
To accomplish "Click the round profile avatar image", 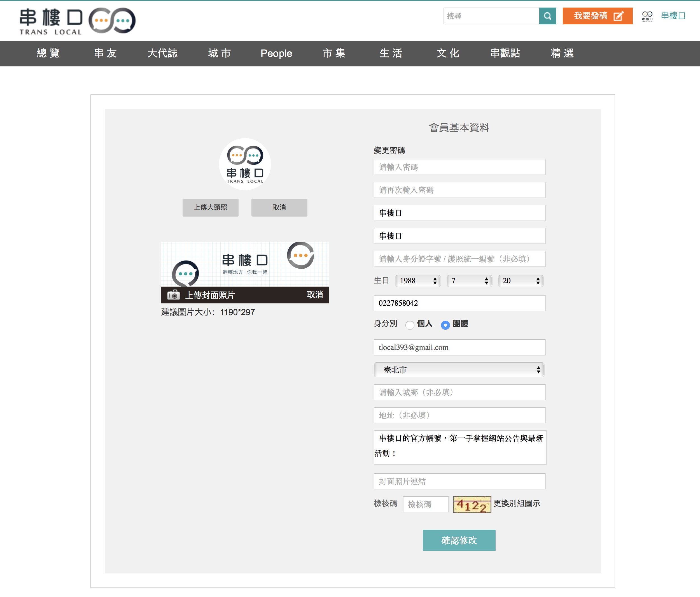I will pyautogui.click(x=245, y=164).
